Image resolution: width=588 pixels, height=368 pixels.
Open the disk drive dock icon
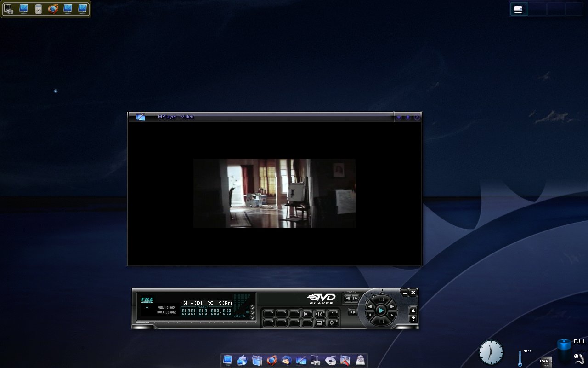pos(360,360)
